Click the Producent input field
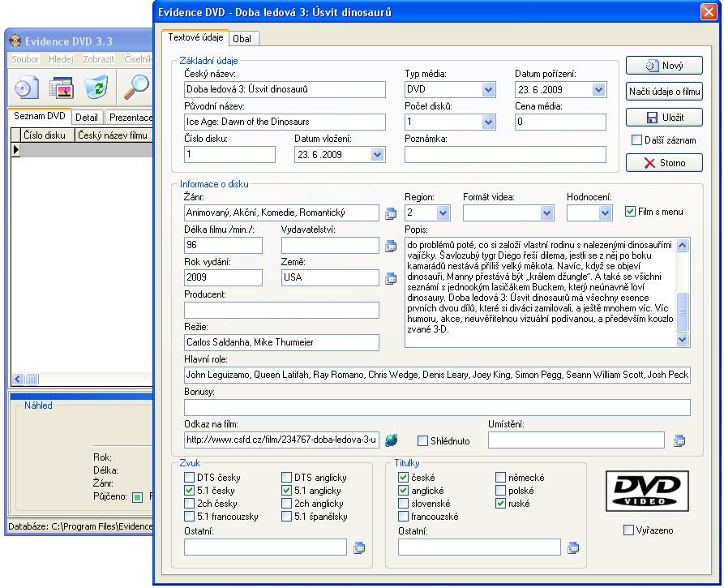Image resolution: width=724 pixels, height=588 pixels. click(281, 310)
